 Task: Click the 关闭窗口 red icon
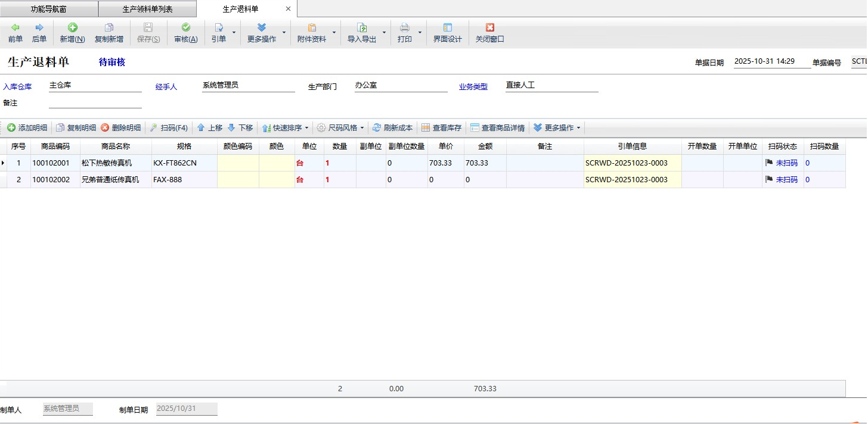489,28
